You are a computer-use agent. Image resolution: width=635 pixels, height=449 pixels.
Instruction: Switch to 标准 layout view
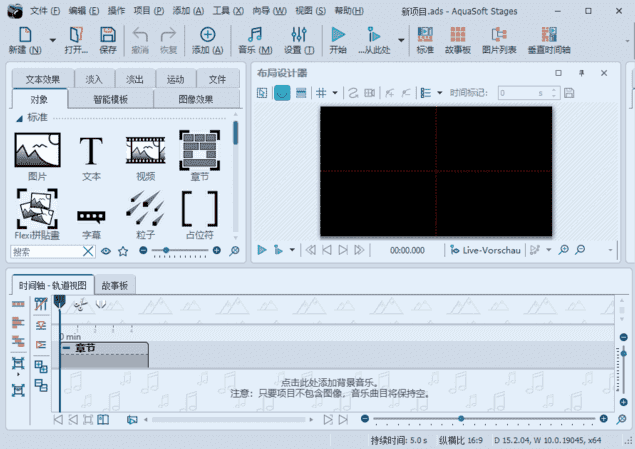tap(425, 39)
